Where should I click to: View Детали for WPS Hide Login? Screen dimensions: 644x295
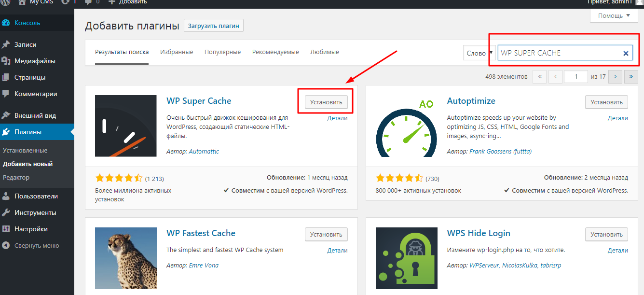click(618, 250)
